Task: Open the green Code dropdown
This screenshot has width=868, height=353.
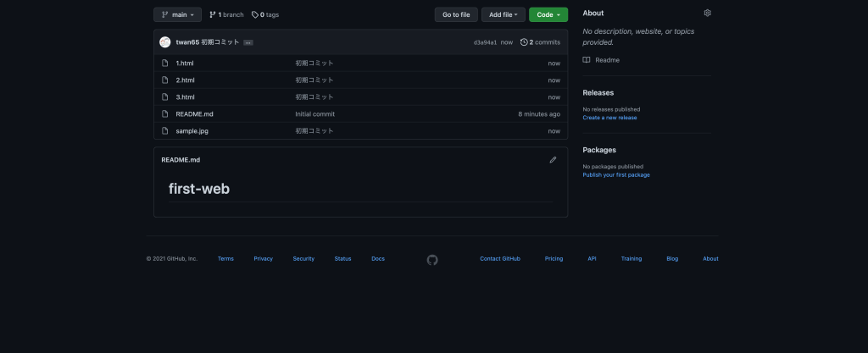Action: 548,14
